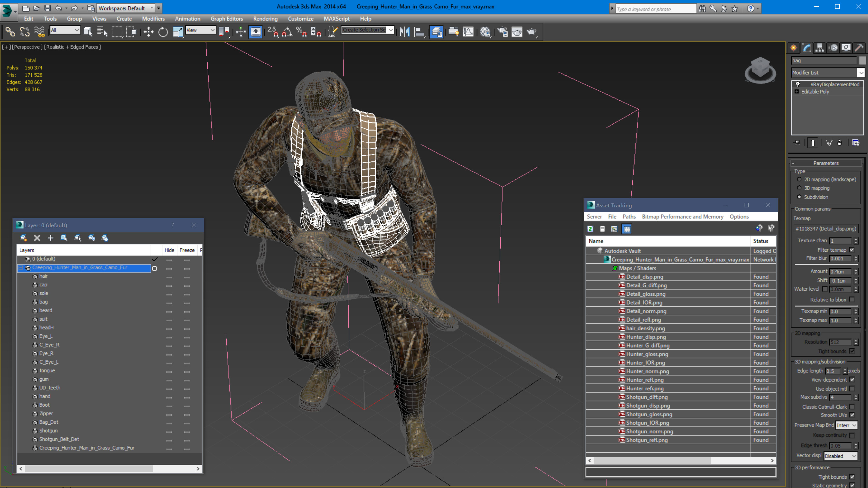Screen dimensions: 868x488
Task: Open the Modifiers menu
Action: tap(153, 19)
